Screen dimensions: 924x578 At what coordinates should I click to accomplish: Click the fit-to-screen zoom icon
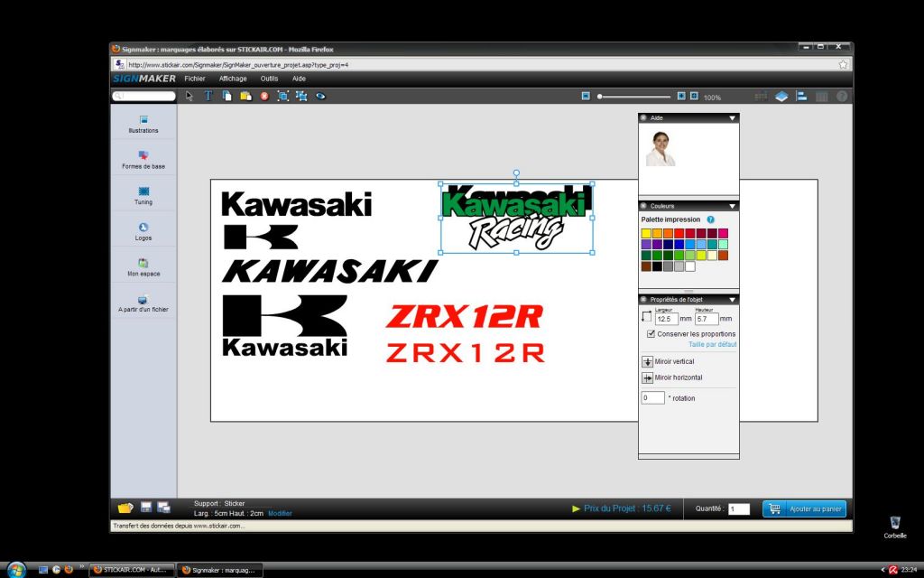pyautogui.click(x=694, y=96)
